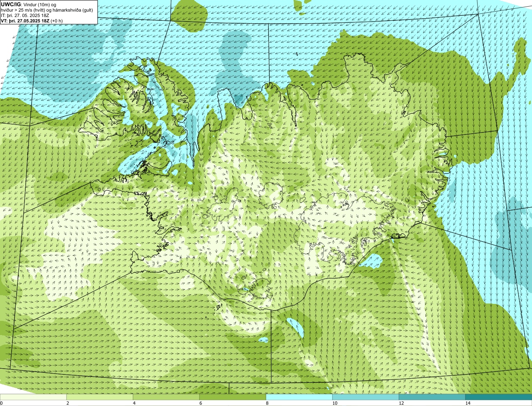Click the light green 2–4 m/s legend swatch
The height and width of the screenshot is (406, 532).
(100, 397)
